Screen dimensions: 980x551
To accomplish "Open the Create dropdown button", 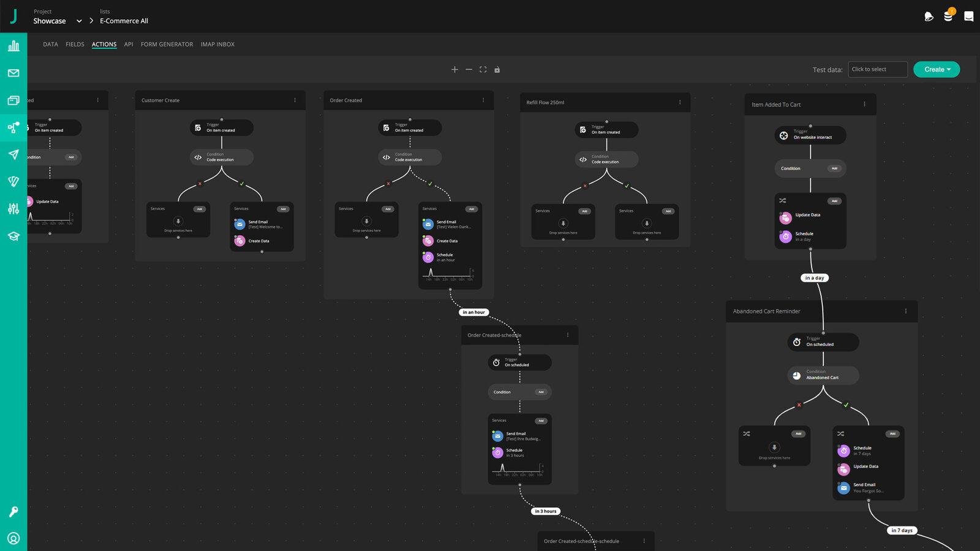I will [936, 69].
